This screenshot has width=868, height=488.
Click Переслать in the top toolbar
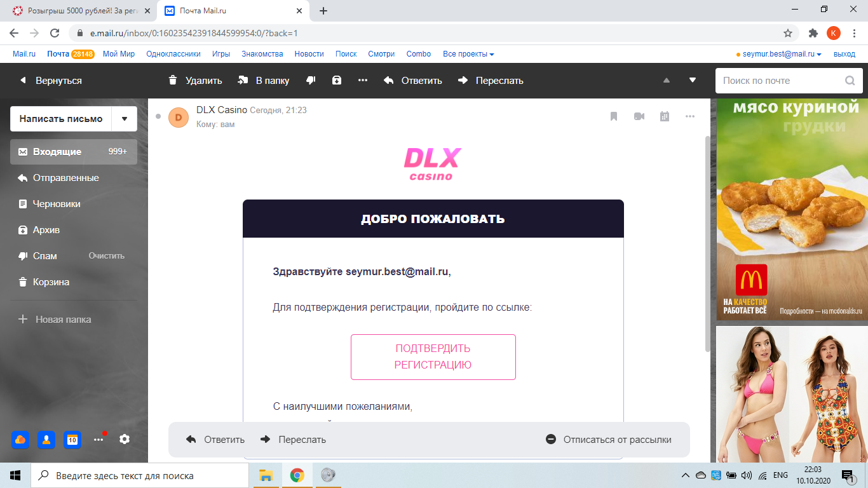pos(491,81)
